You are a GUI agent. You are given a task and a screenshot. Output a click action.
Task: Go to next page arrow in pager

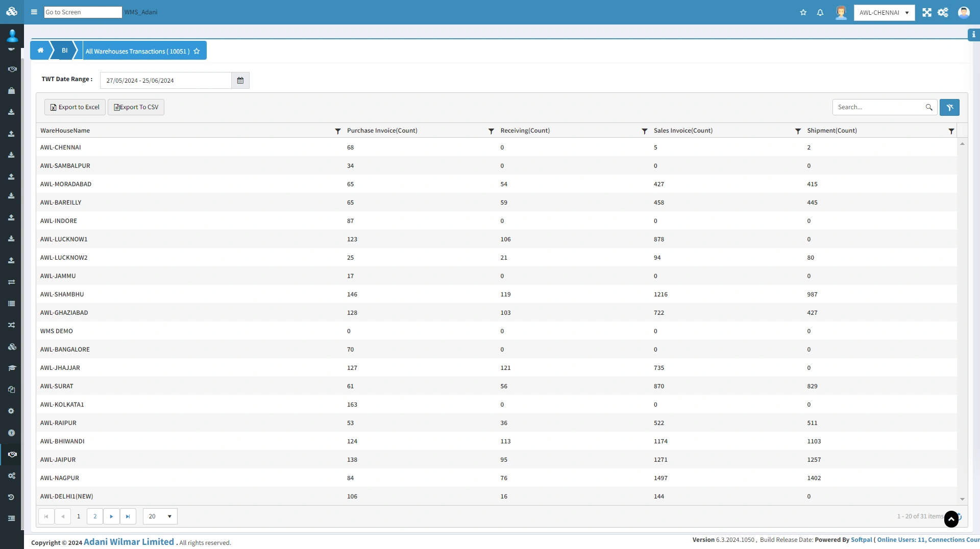click(x=111, y=516)
